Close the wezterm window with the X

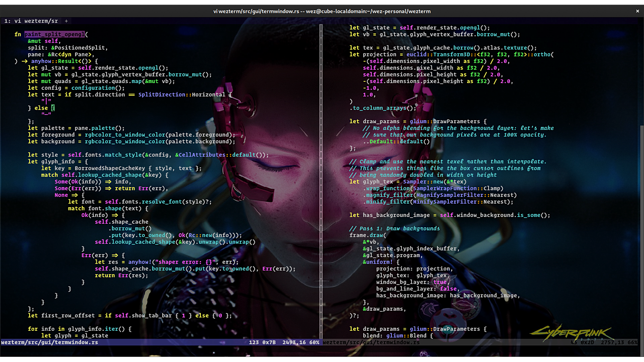637,11
